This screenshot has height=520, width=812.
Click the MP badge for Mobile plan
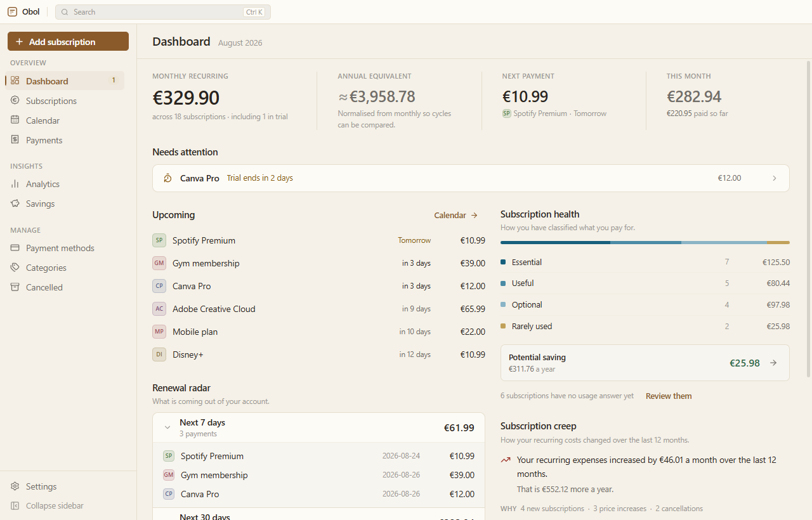(x=159, y=332)
